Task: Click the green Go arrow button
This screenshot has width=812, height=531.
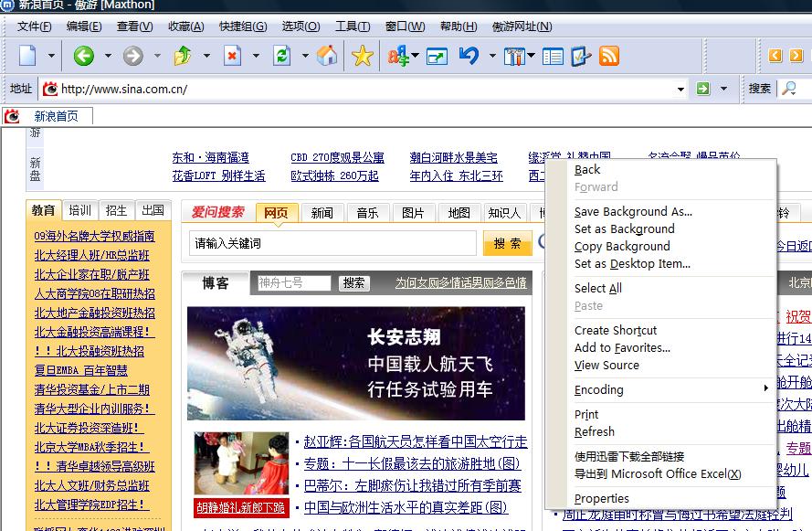Action: click(x=702, y=89)
